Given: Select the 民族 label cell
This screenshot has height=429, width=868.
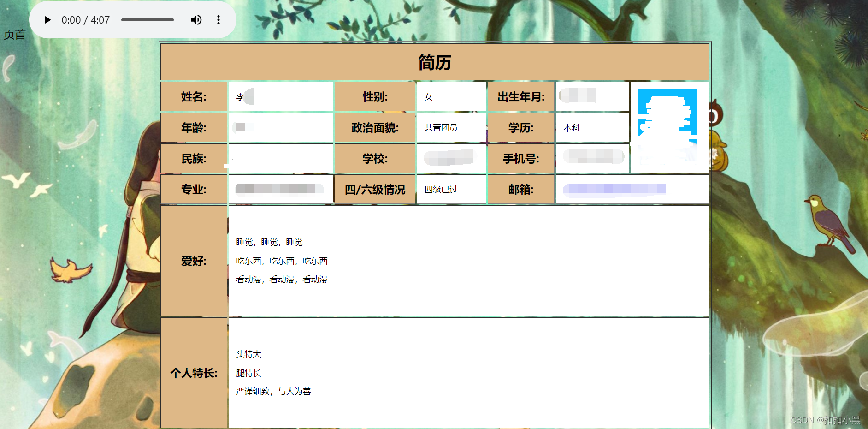Looking at the screenshot, I should [194, 158].
